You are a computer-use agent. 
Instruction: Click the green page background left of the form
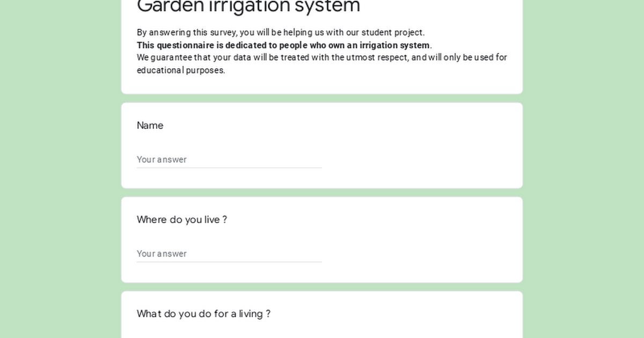[60, 169]
